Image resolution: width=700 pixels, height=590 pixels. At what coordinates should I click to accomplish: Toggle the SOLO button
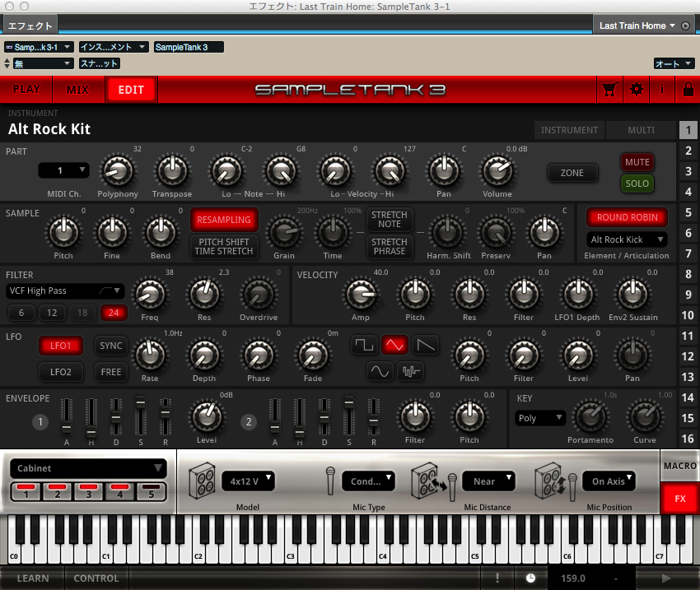click(x=637, y=184)
